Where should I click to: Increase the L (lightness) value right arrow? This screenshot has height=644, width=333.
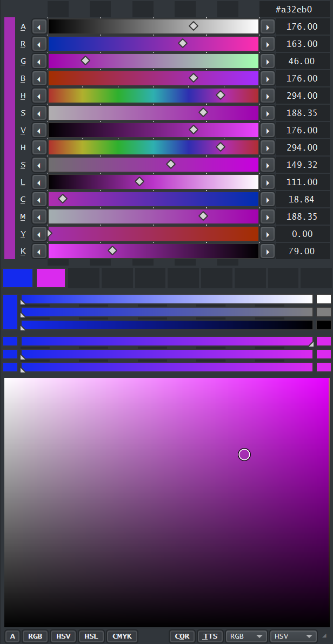tap(268, 182)
